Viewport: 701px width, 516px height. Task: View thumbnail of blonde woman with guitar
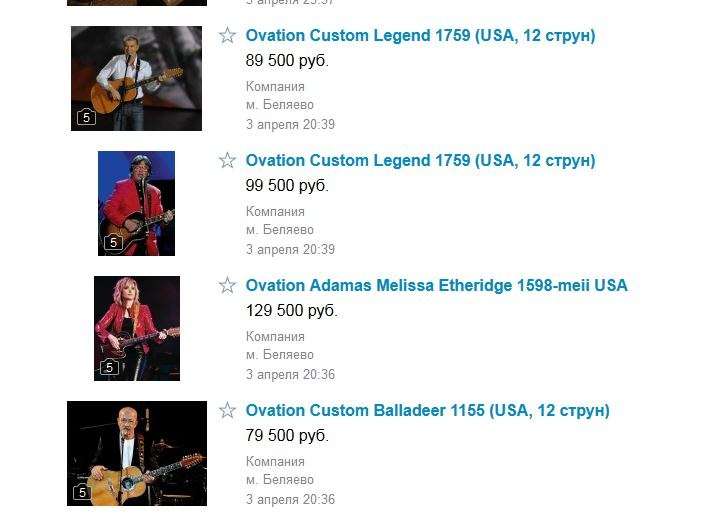click(x=137, y=328)
